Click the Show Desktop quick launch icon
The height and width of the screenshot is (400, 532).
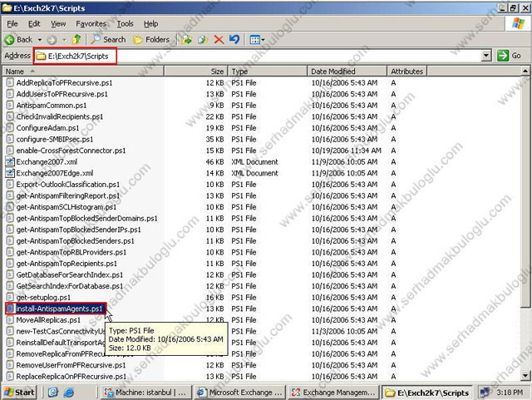[x=52, y=393]
